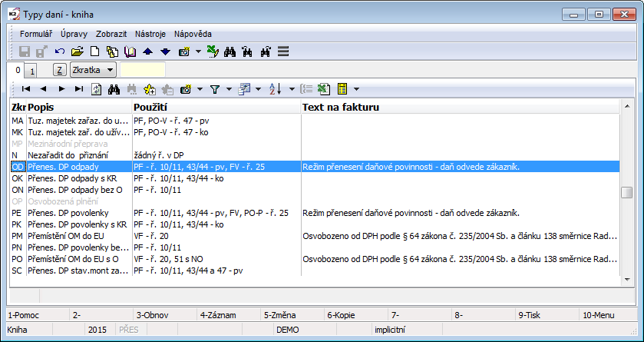
Task: Click the dark blue up arrow
Action: pos(148,51)
